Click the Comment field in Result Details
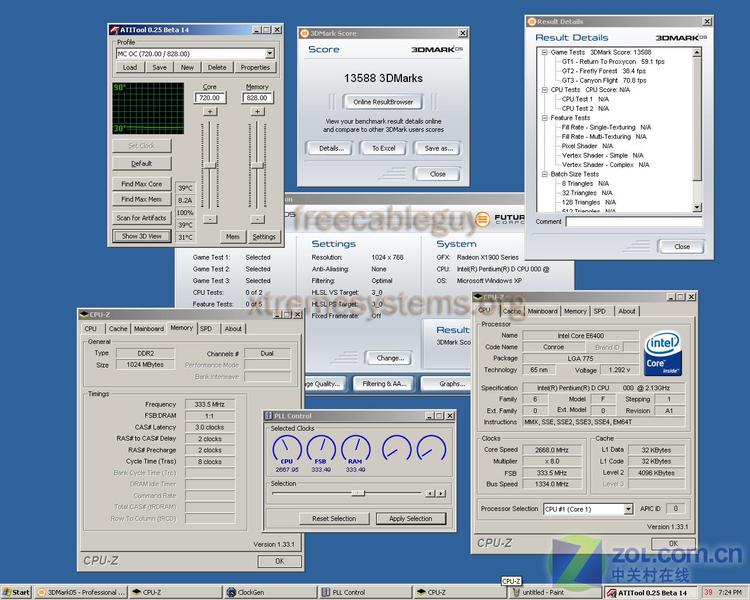The width and height of the screenshot is (750, 600). tap(634, 222)
